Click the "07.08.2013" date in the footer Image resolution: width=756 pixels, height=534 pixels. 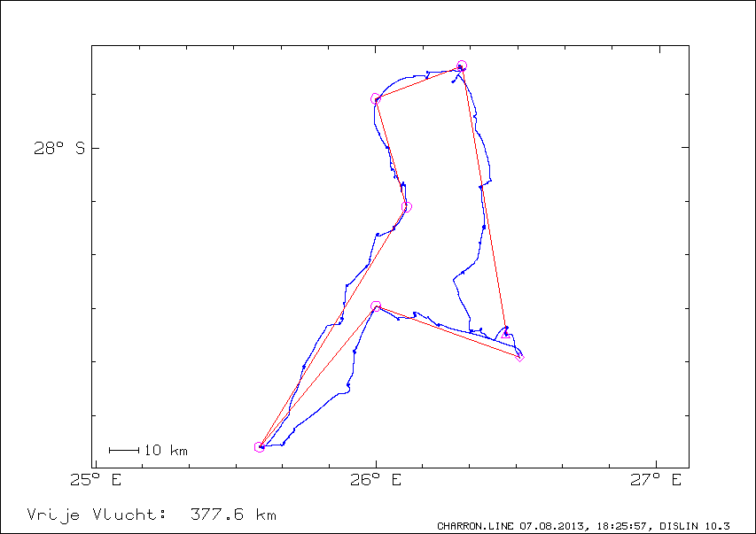tap(554, 526)
